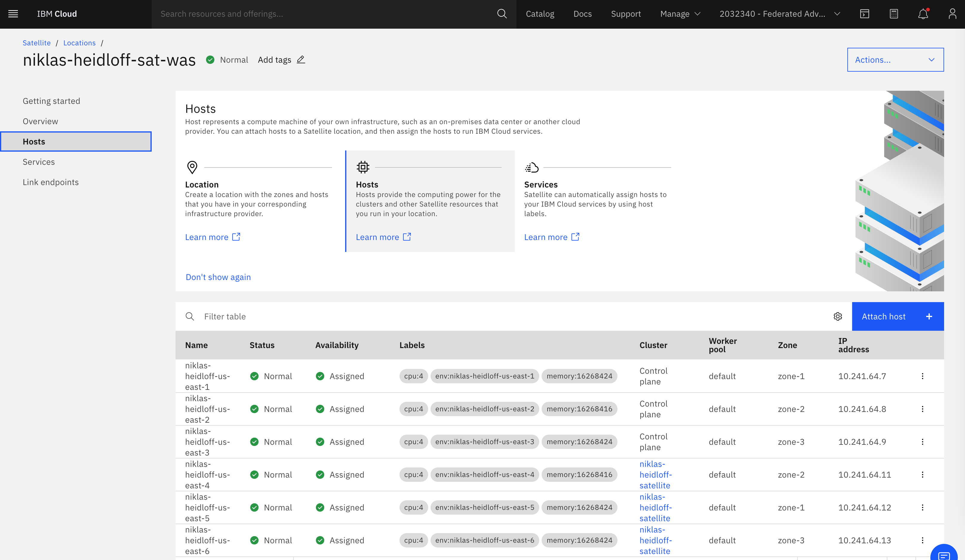Open the IBM Cloud Shell icon

865,14
